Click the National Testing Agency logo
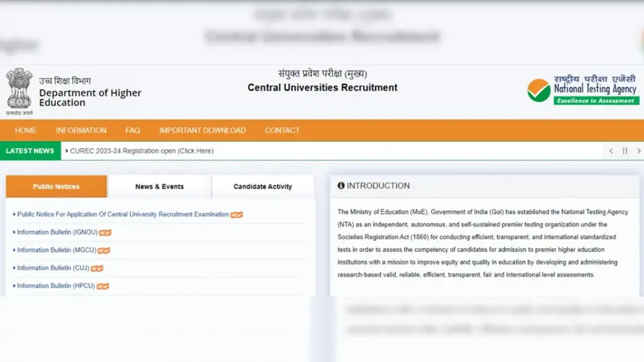 point(583,90)
